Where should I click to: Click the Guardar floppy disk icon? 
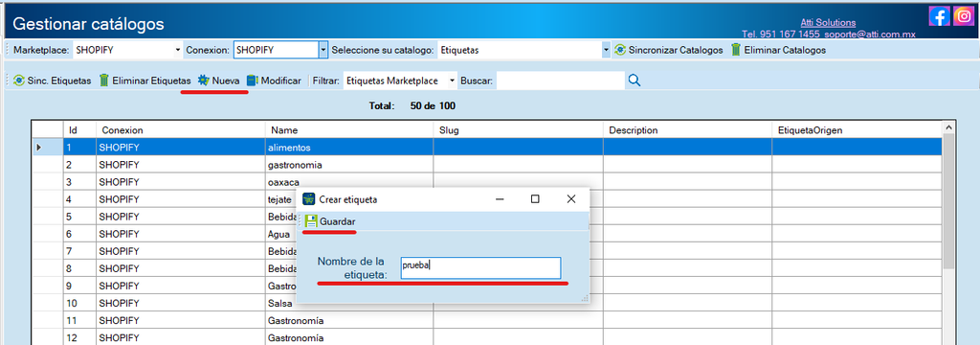[311, 221]
